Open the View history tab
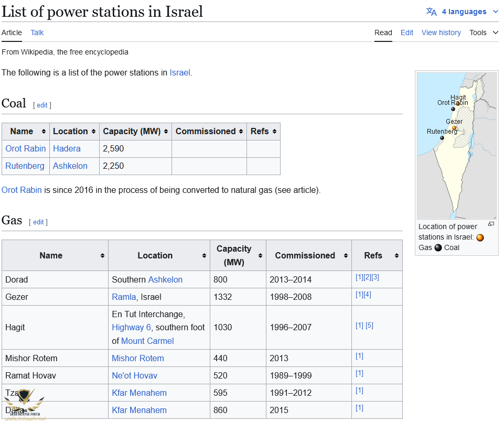Screen dimensions: 504x422 click(441, 33)
